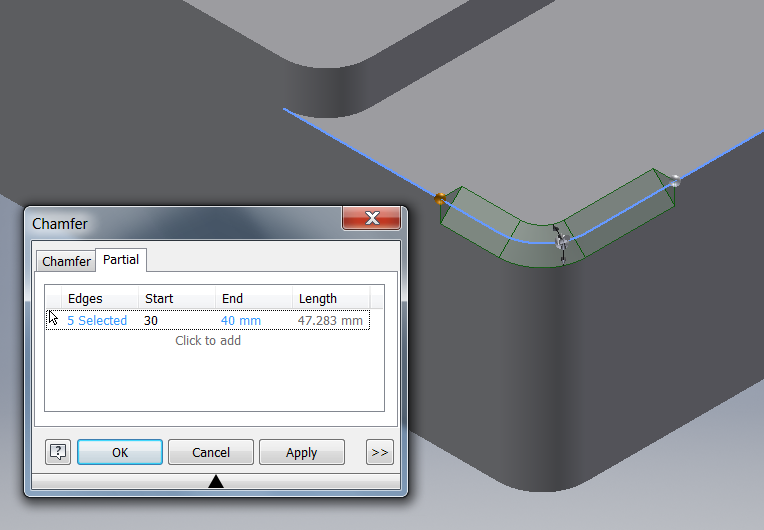764x530 pixels.
Task: Click the edge selection arrow icon in row
Action: (x=54, y=319)
